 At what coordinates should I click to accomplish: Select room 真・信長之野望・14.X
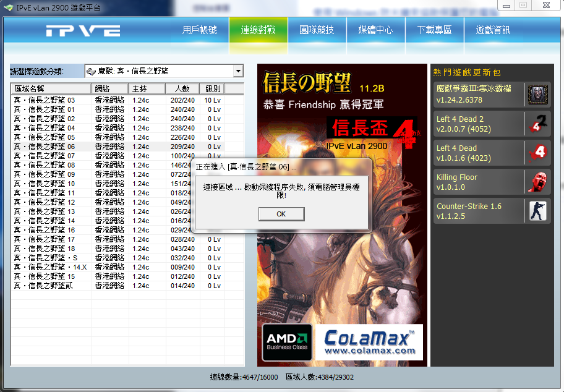pos(119,267)
